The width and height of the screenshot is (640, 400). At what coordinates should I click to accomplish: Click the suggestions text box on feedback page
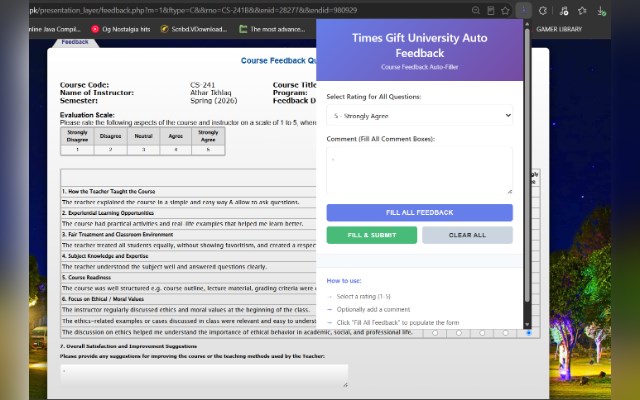[x=204, y=376]
